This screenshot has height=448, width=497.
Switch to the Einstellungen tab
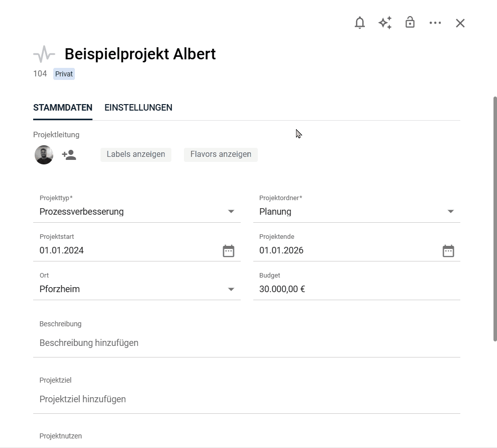pyautogui.click(x=138, y=108)
